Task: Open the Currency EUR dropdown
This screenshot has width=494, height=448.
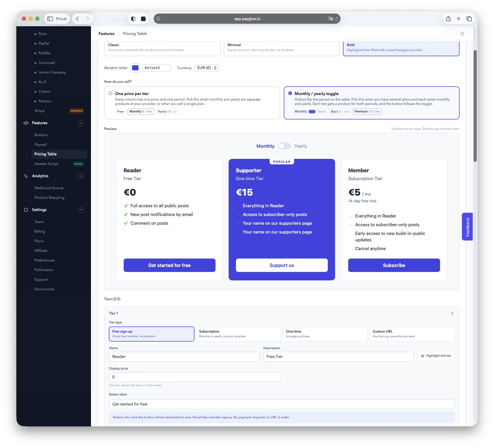Action: click(206, 68)
